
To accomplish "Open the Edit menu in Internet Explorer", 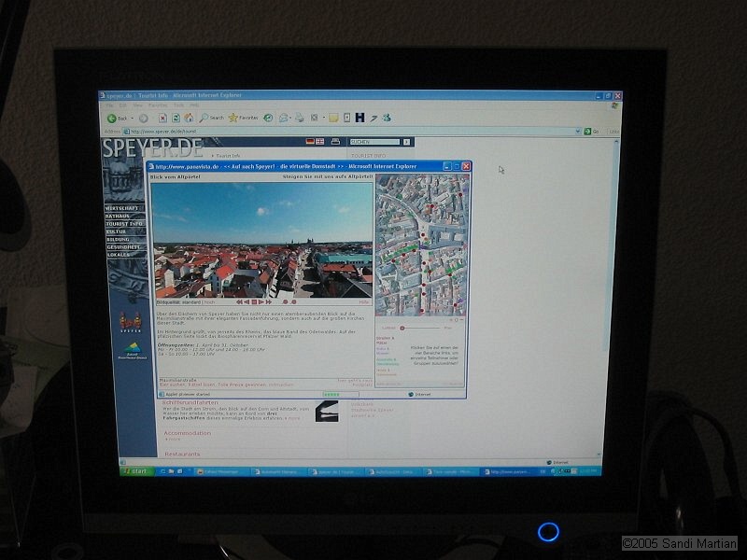I will [123, 105].
